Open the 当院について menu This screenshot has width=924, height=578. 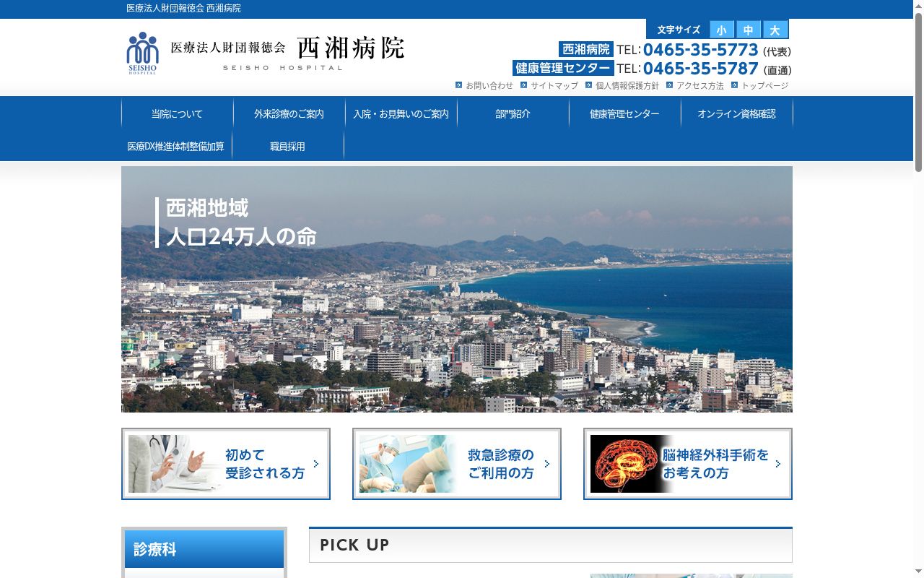click(177, 113)
